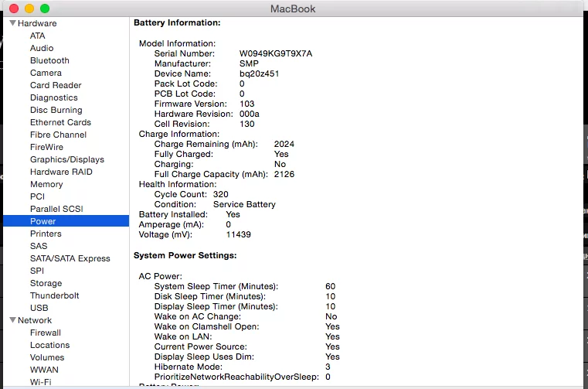Click the Service Battery condition text

tap(244, 205)
